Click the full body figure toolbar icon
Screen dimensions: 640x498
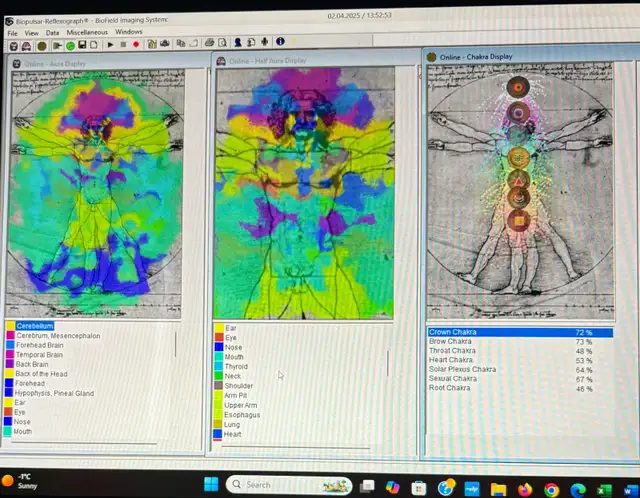click(x=264, y=41)
